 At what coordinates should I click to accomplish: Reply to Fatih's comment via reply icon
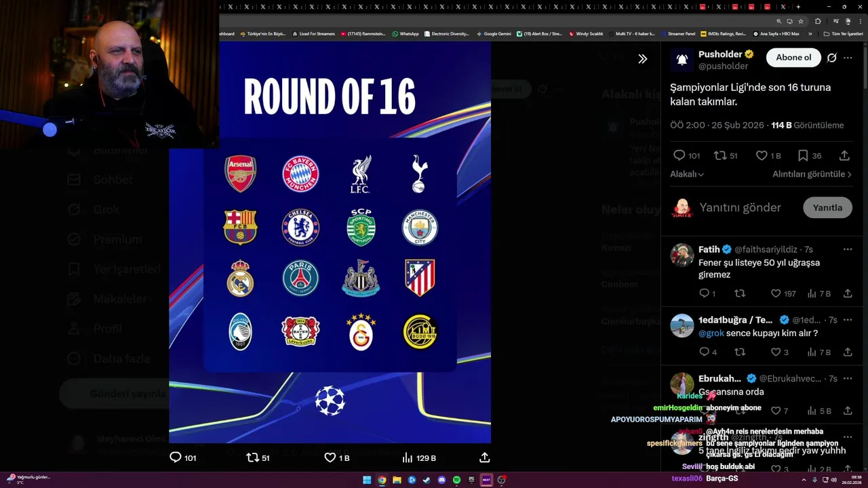pyautogui.click(x=704, y=293)
